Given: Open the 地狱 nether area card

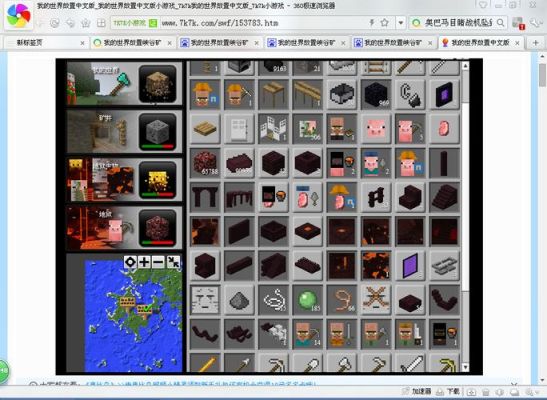Looking at the screenshot, I should pos(124,228).
